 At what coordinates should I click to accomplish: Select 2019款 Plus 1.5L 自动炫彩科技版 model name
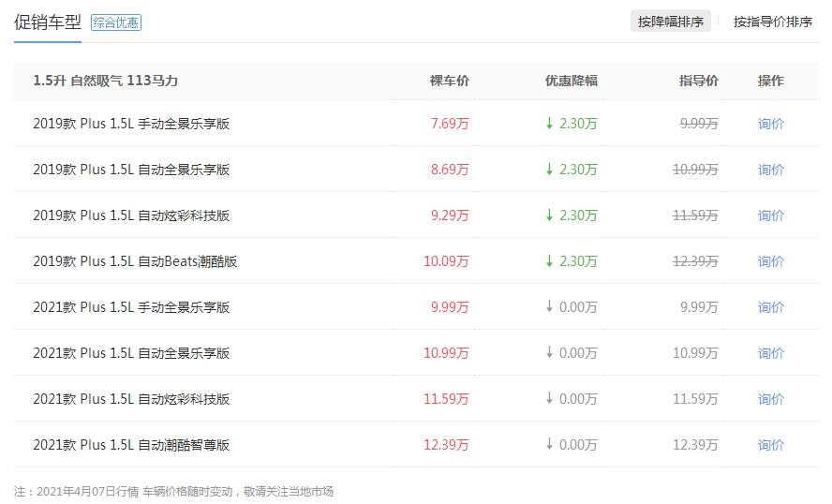pyautogui.click(x=131, y=215)
